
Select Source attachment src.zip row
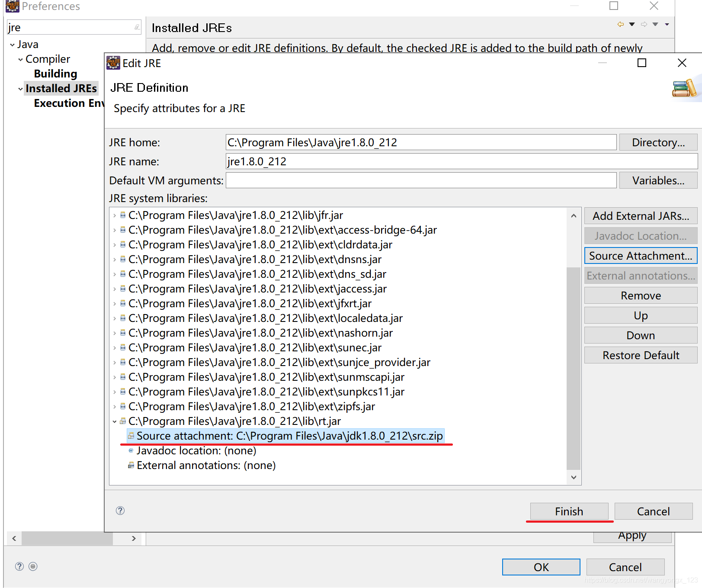[x=285, y=436]
